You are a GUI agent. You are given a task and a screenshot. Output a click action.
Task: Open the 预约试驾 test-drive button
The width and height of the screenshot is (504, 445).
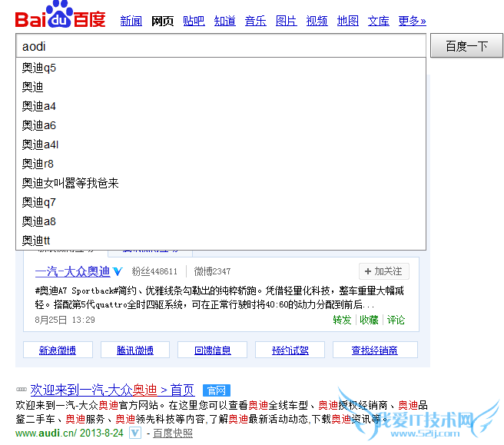(x=290, y=350)
